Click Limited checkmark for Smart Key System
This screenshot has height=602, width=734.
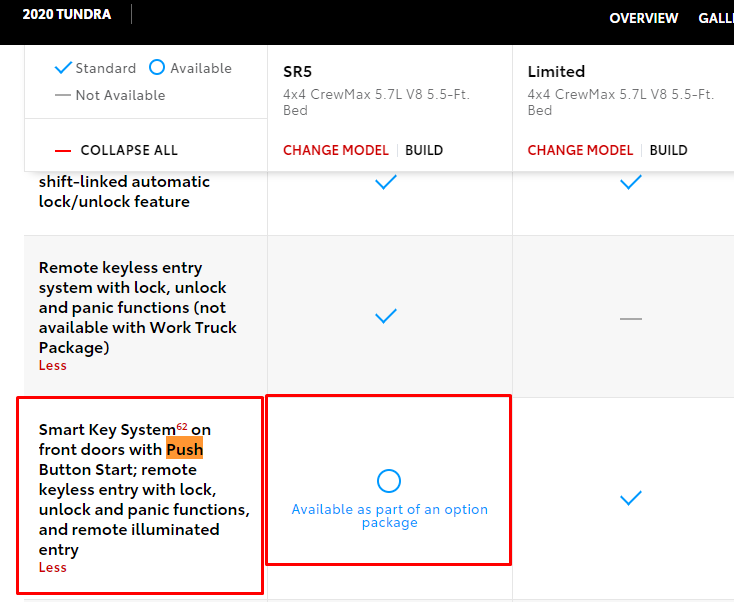point(631,498)
